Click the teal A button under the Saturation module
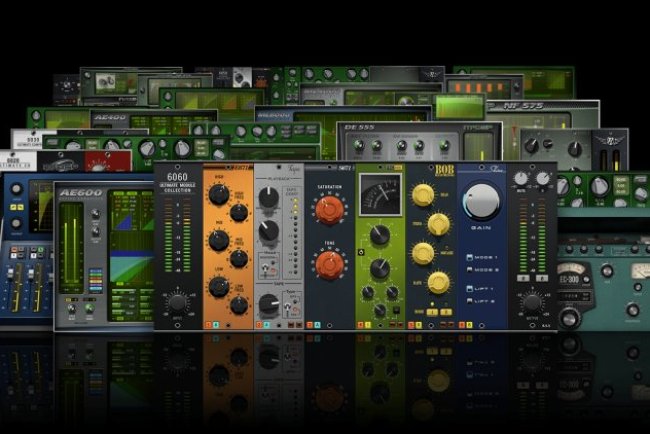This screenshot has height=434, width=650. [x=317, y=325]
